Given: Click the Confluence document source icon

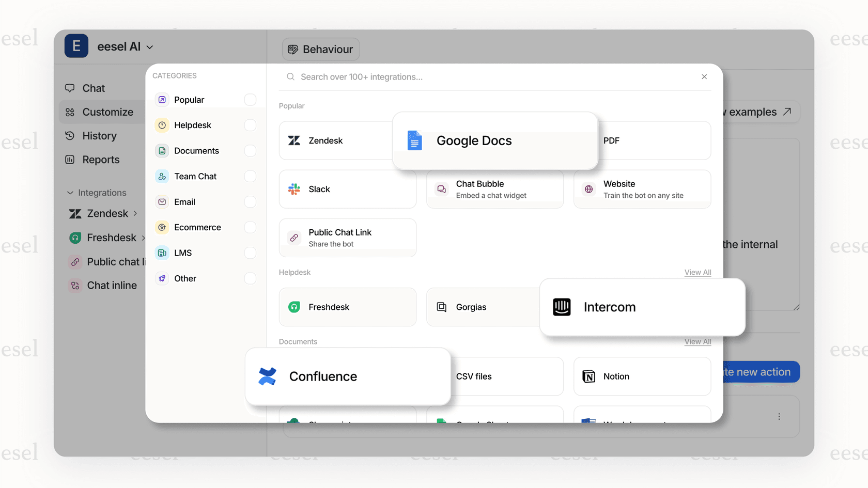Looking at the screenshot, I should pos(268,376).
